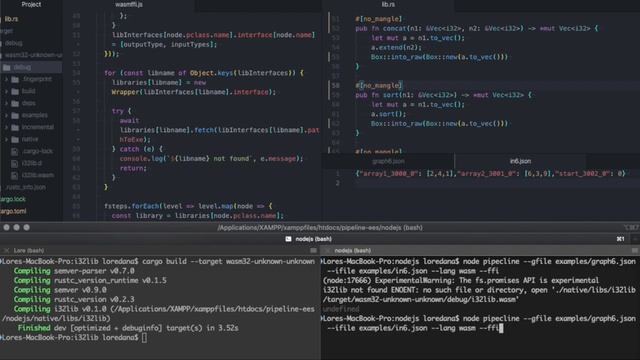Click the 'fsteps.forEach' line

click(x=188, y=206)
